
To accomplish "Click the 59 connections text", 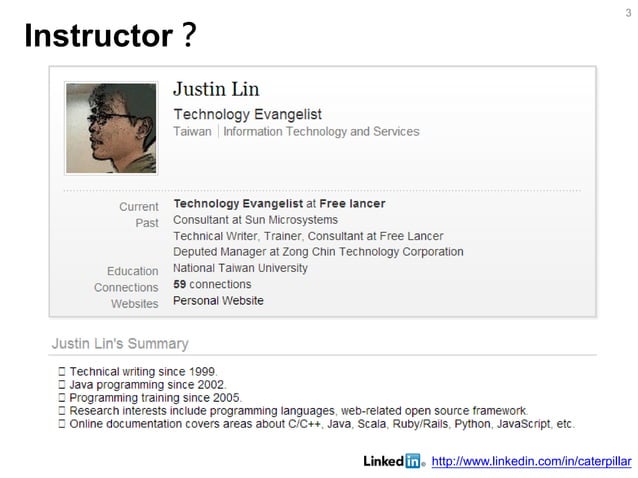I will [212, 284].
